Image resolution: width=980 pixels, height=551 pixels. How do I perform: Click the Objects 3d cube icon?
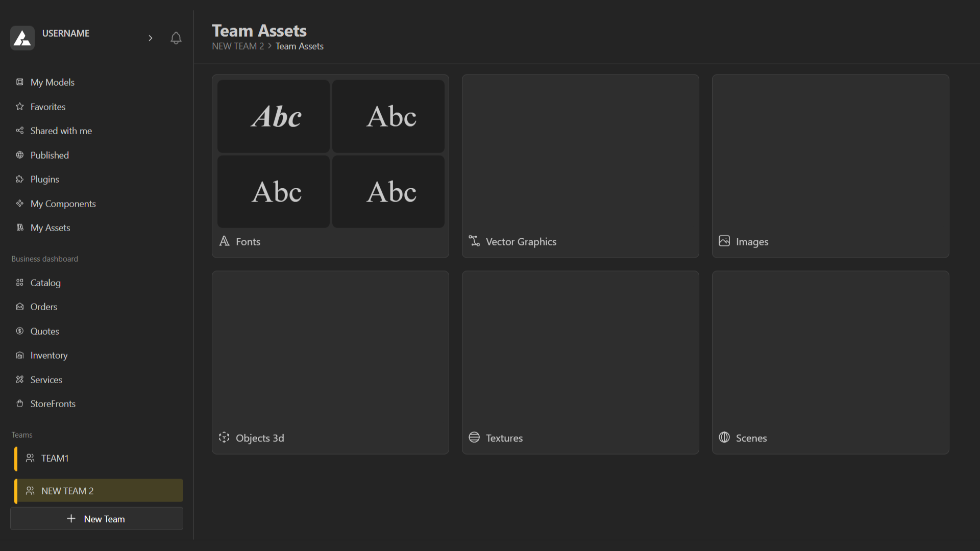point(224,438)
